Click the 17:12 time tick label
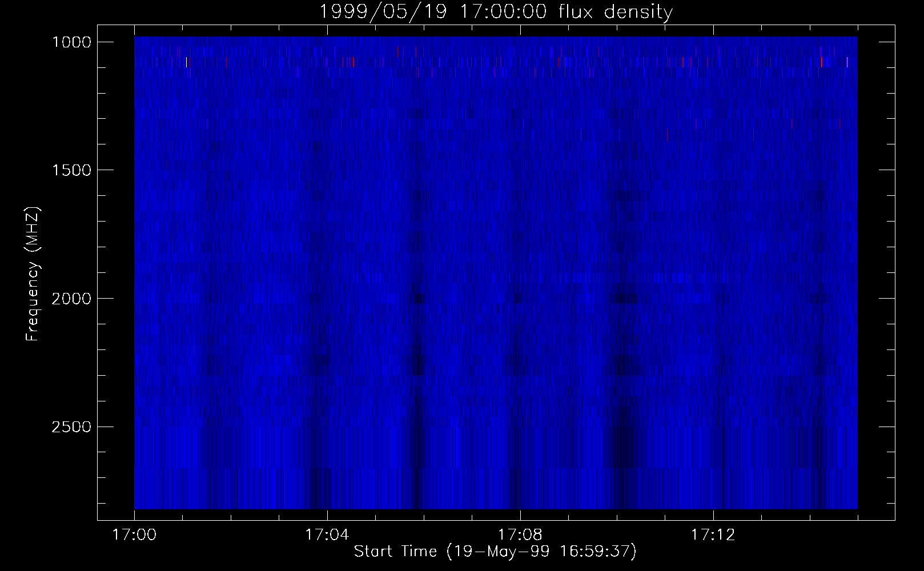 pos(713,535)
